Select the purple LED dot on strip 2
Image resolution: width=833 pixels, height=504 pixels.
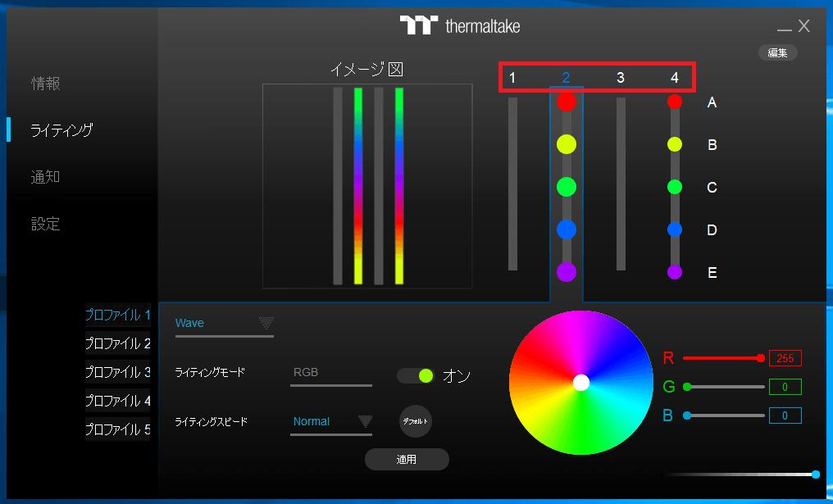(566, 272)
